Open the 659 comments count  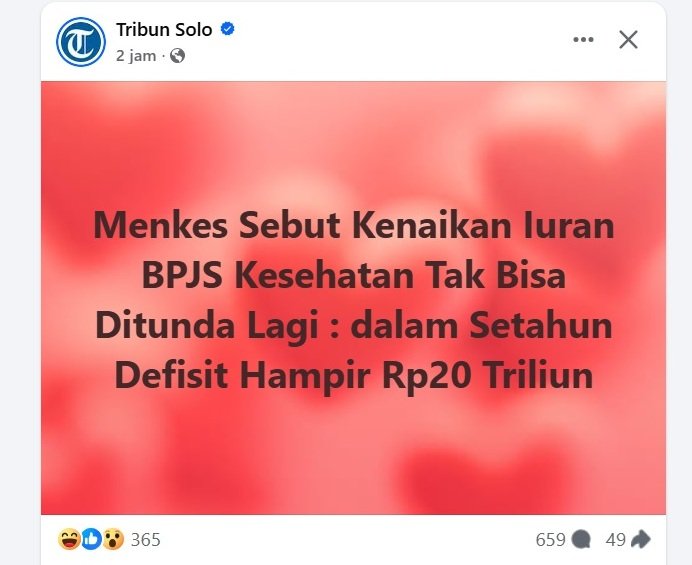click(x=550, y=540)
